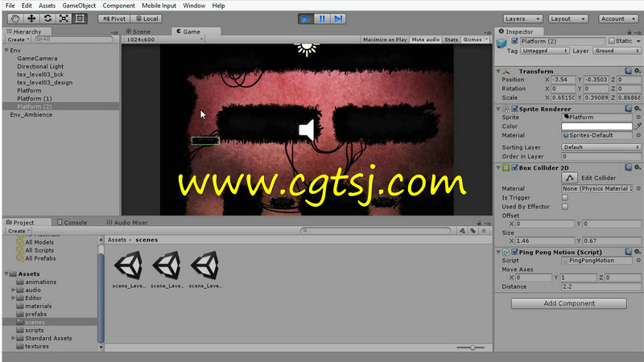Select the Scale tool

64,19
